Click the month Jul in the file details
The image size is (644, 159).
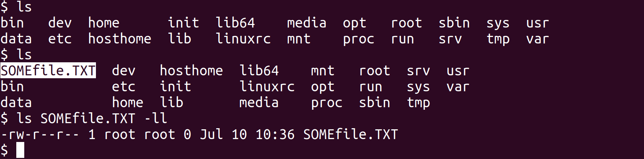(x=211, y=134)
